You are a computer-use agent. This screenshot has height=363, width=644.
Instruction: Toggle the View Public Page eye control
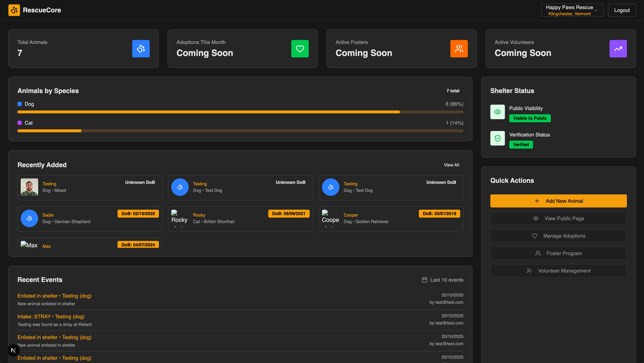(536, 218)
